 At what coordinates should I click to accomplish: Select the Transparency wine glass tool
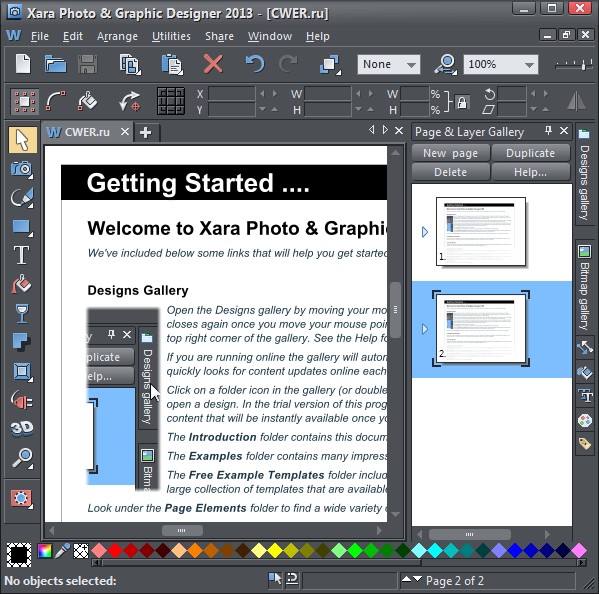[x=22, y=313]
